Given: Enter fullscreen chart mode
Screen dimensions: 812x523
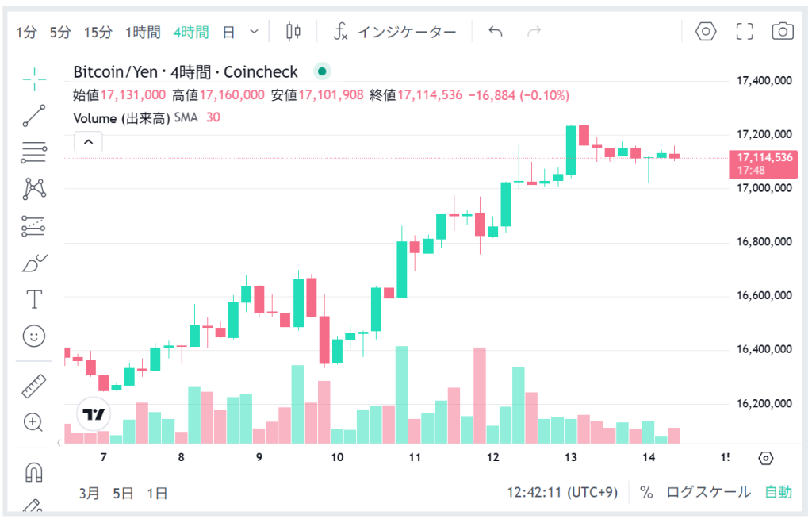Looking at the screenshot, I should (745, 32).
